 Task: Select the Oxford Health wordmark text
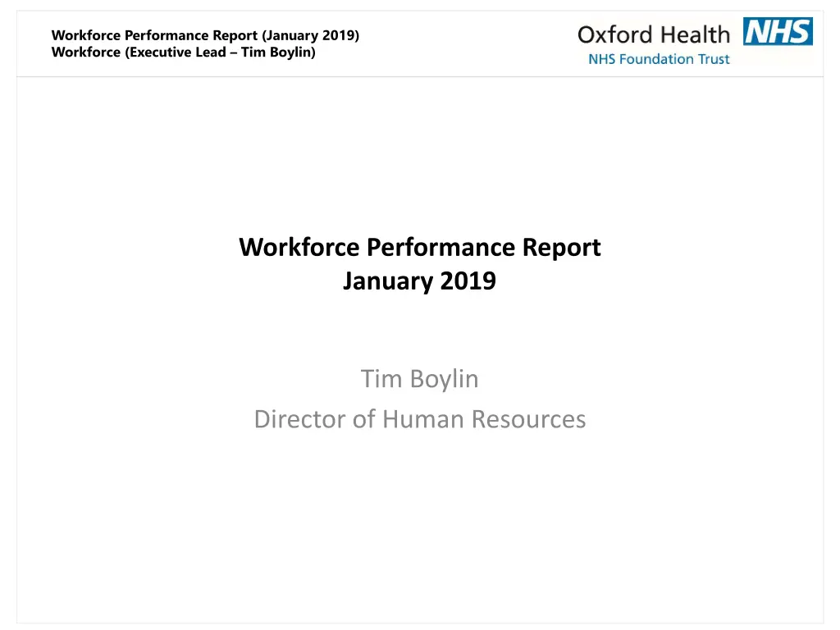click(x=652, y=35)
